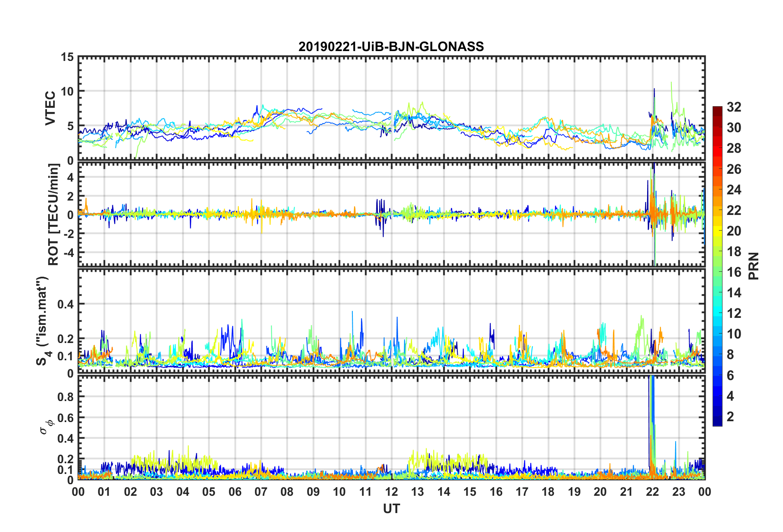Screen dimensions: 783x532
Task: Click the sigma phi tick label 0.8
Action: click(65, 397)
